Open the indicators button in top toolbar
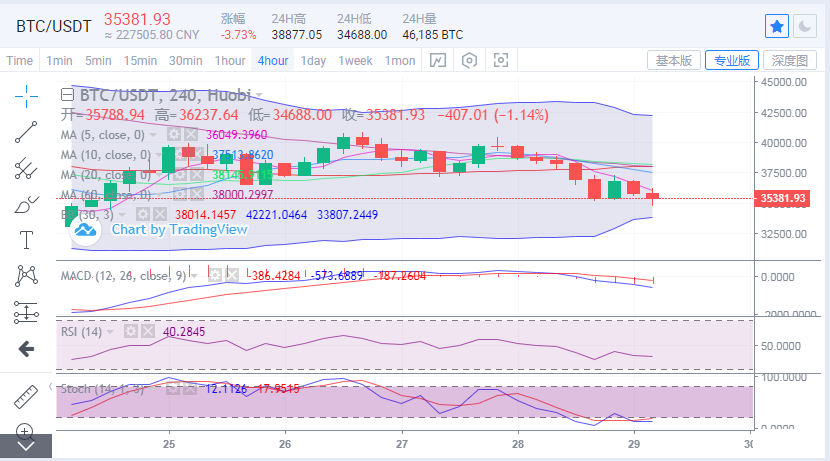This screenshot has width=830, height=461. click(438, 60)
